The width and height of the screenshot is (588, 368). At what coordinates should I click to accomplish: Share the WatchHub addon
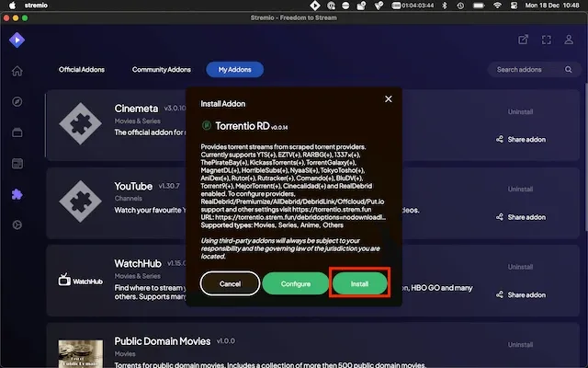pyautogui.click(x=521, y=294)
